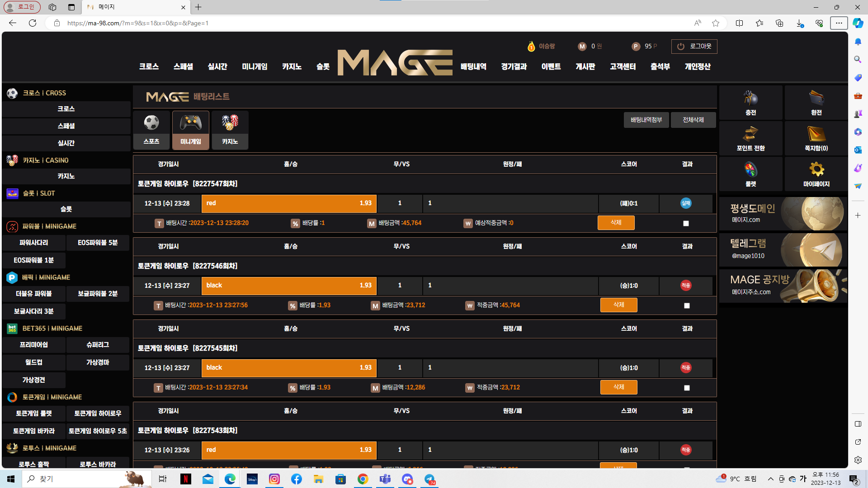Viewport: 868px width, 488px height.
Task: Open Telegram from the Windows taskbar
Action: [x=429, y=479]
